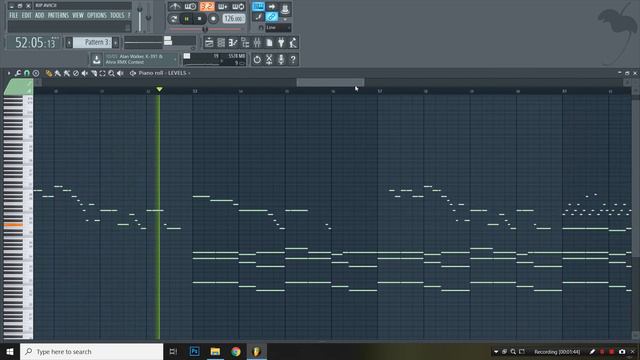Screen dimensions: 640x360
Task: Toggle wait for input before recording
Action: coord(190,7)
